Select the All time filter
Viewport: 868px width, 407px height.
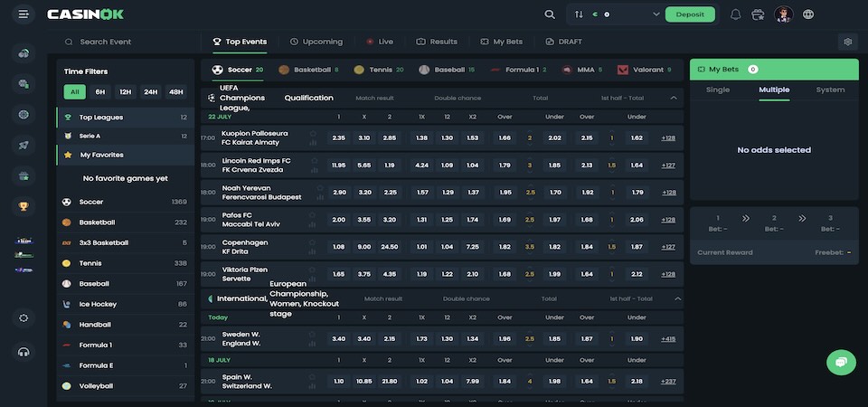click(x=75, y=92)
